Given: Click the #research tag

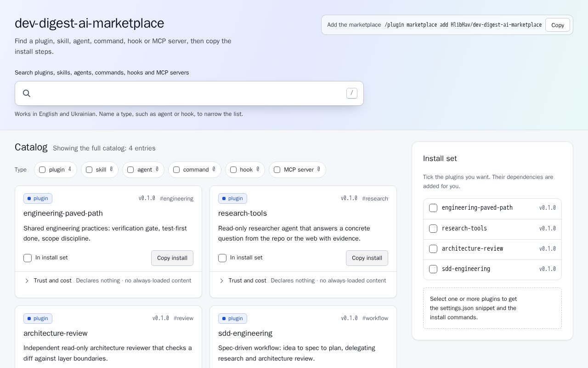Looking at the screenshot, I should point(375,199).
